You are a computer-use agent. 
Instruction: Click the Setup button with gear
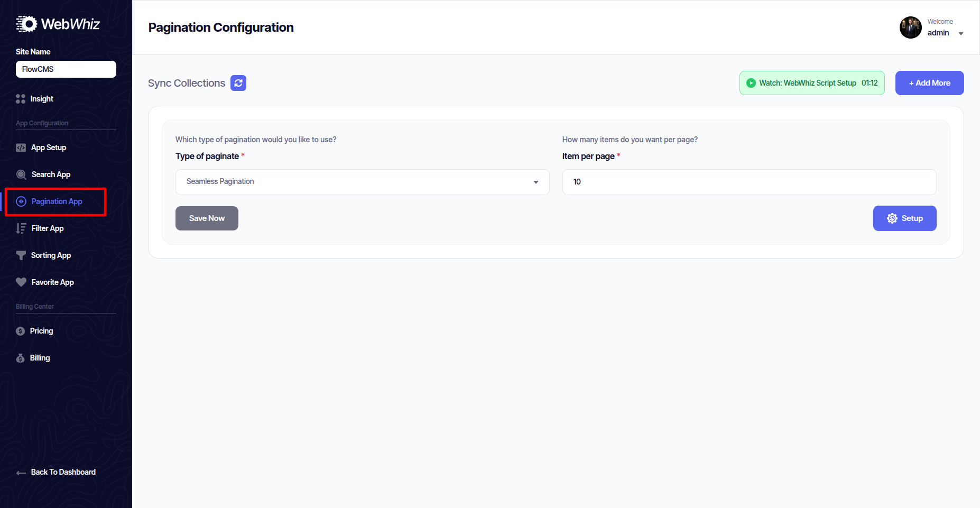pyautogui.click(x=904, y=218)
